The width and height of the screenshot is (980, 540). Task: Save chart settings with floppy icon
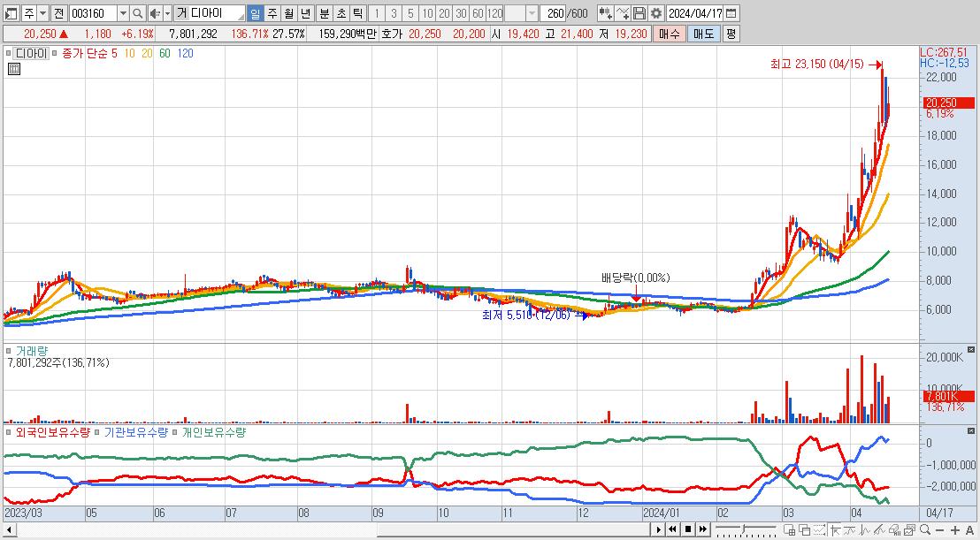coord(639,13)
